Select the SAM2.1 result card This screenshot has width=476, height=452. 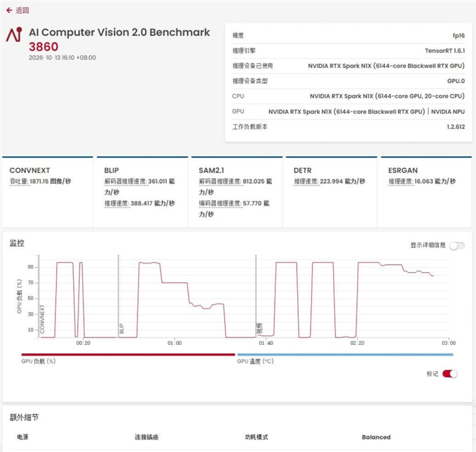point(237,192)
